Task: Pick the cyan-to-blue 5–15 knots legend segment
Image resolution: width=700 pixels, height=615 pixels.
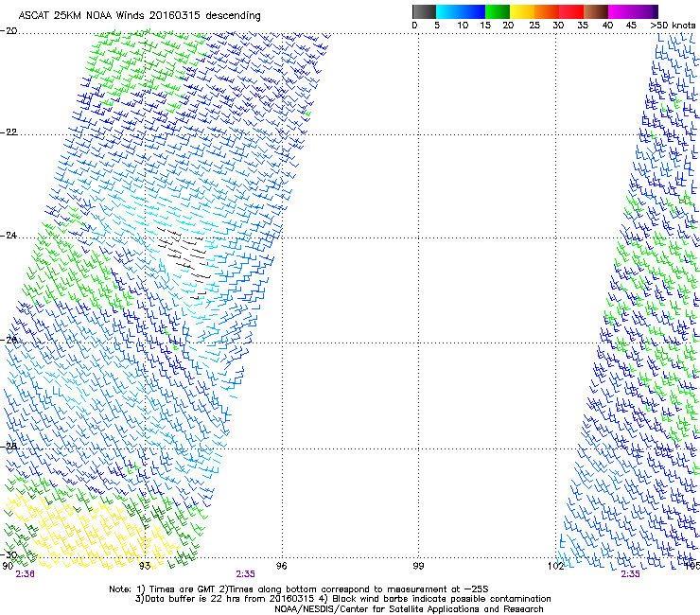Action: (x=461, y=11)
